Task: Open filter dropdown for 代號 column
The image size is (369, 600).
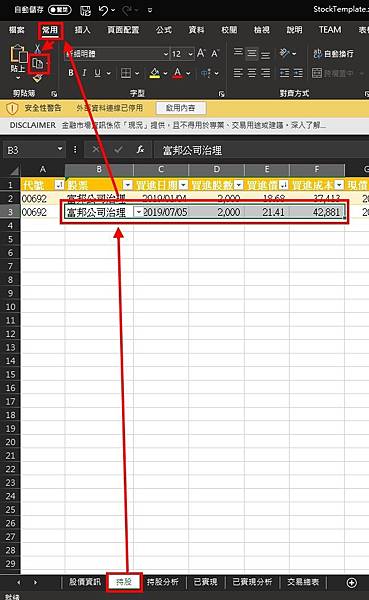Action: point(59,185)
